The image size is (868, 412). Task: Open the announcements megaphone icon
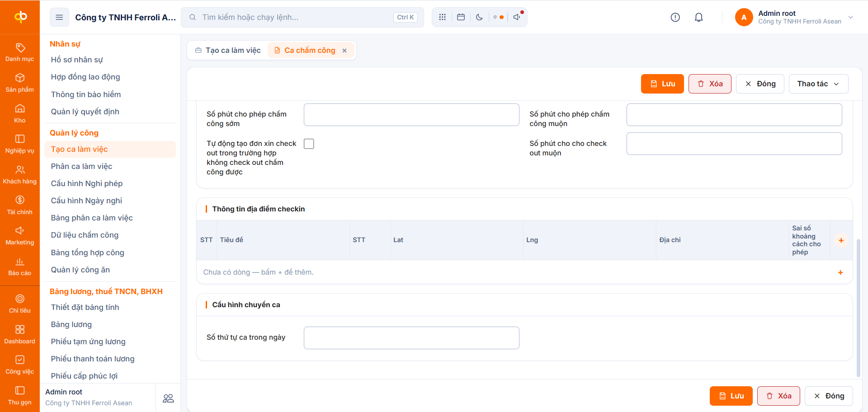(517, 17)
